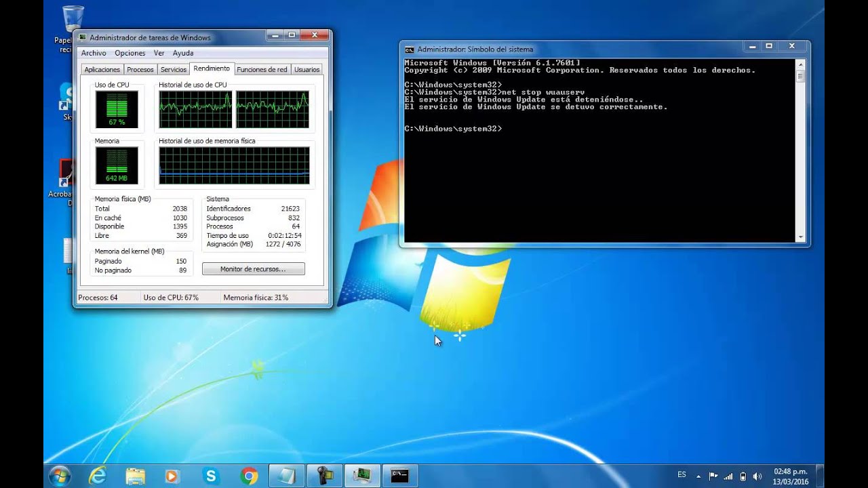Click 'Uso de CPU: 67%' in status bar
Image resolution: width=868 pixels, height=488 pixels.
point(171,298)
